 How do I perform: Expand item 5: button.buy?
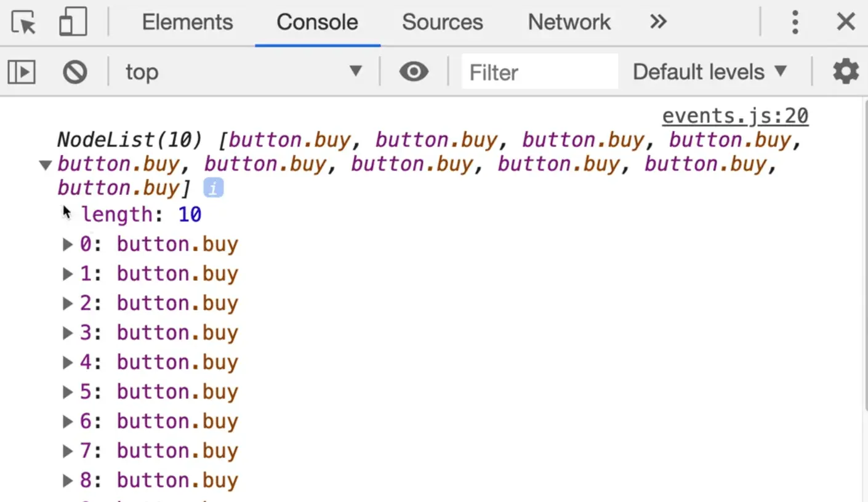coord(68,392)
